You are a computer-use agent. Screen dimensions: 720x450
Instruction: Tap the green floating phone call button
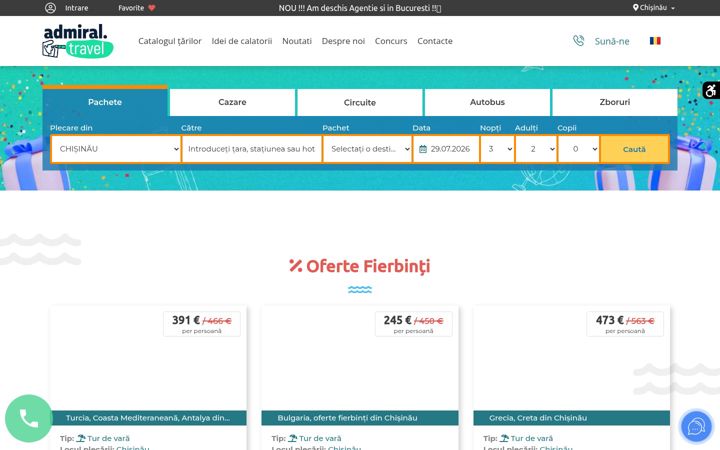click(x=28, y=418)
